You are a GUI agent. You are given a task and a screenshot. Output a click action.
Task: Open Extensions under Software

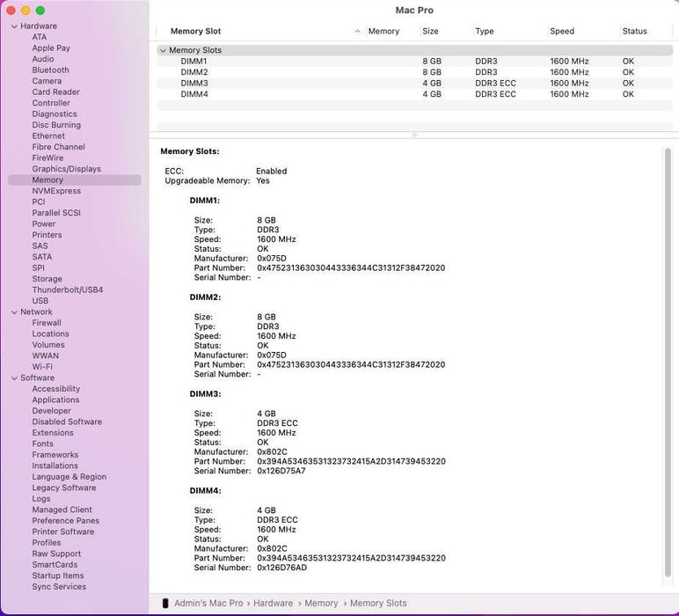coord(53,433)
